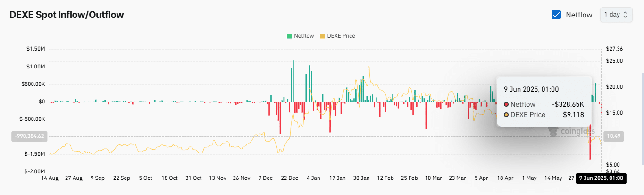Click the $25.00 right axis label
Viewport: 644px width, 195px height.
[615, 61]
